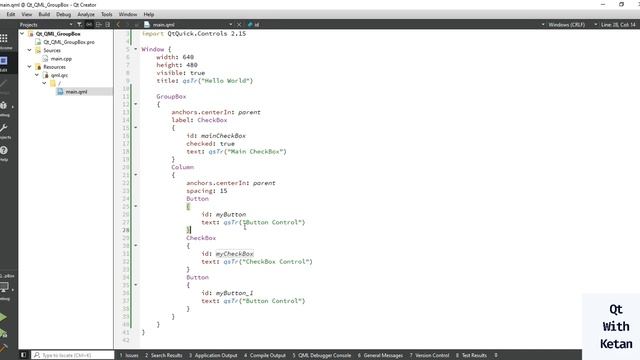Screen dimensions: 640x360
Task: Click the myCheckBox id in code
Action: tap(234, 253)
